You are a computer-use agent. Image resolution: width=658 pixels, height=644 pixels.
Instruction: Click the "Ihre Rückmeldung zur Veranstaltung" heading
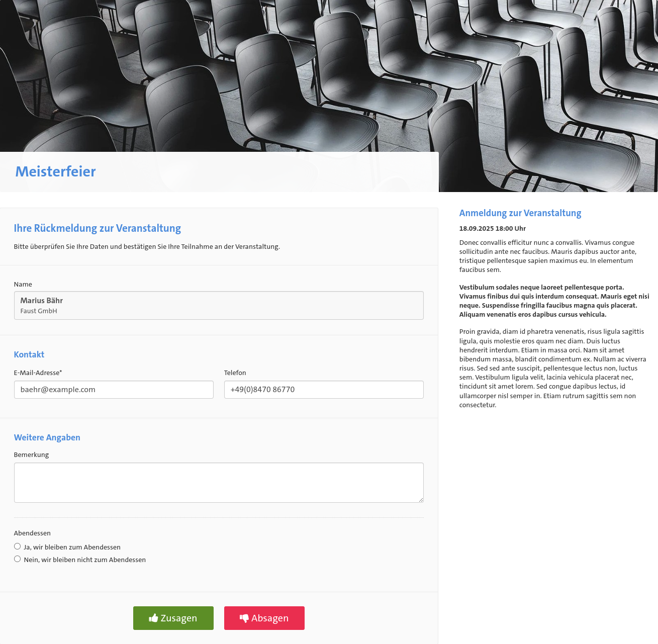pyautogui.click(x=98, y=228)
